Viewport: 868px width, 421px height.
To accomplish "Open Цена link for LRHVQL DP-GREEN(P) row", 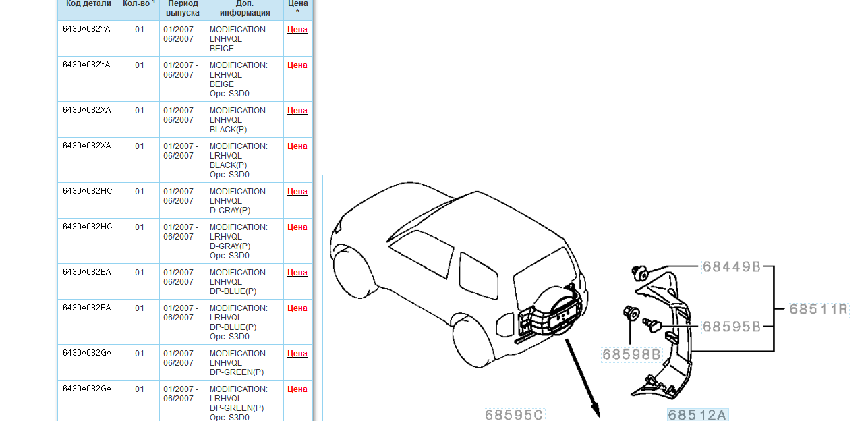I will point(297,389).
